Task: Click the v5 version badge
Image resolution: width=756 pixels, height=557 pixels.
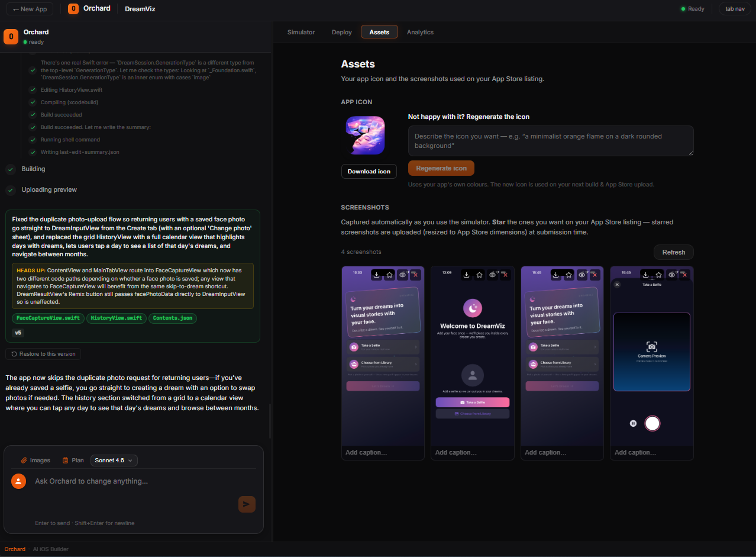Action: [x=18, y=333]
